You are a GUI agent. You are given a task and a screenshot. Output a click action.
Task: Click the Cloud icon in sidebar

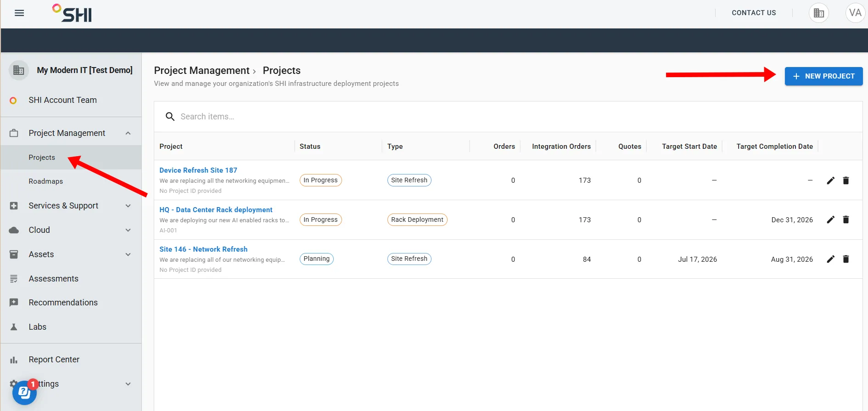coord(14,230)
